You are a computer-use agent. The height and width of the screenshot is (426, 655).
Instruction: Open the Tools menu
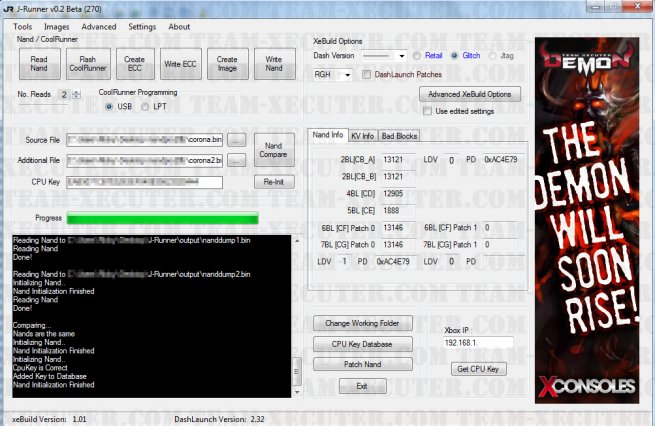[x=23, y=27]
